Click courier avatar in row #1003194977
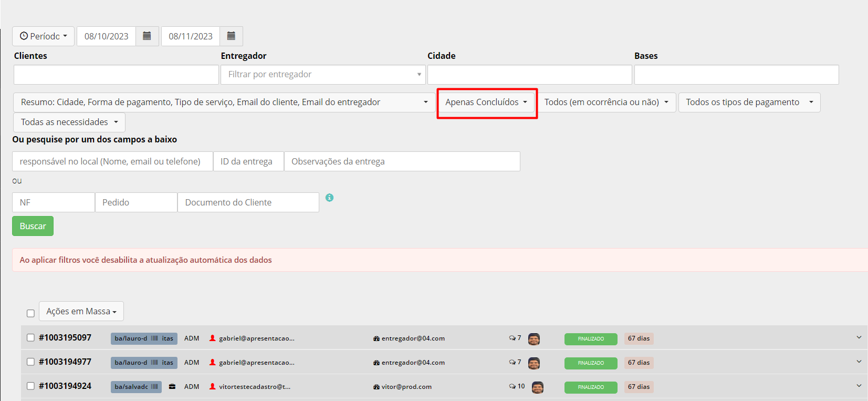The width and height of the screenshot is (868, 401). click(x=534, y=363)
